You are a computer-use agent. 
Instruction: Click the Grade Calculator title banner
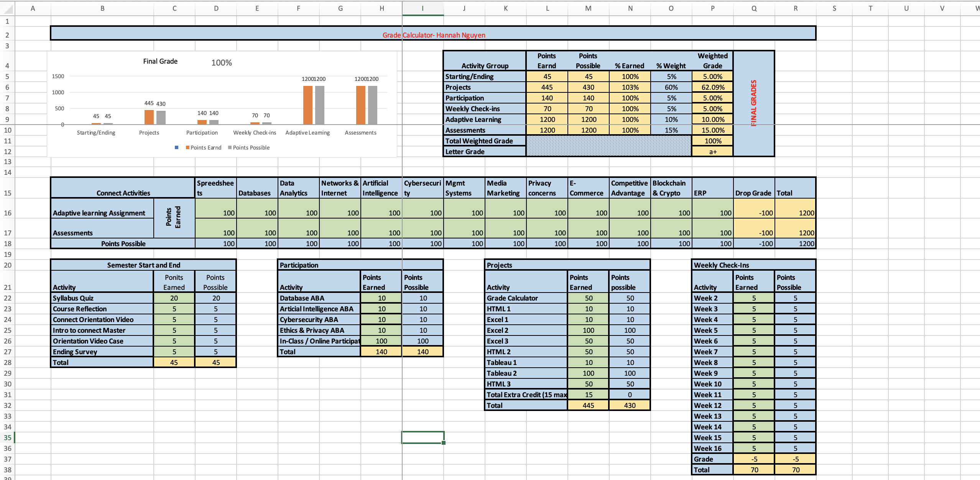pos(433,35)
